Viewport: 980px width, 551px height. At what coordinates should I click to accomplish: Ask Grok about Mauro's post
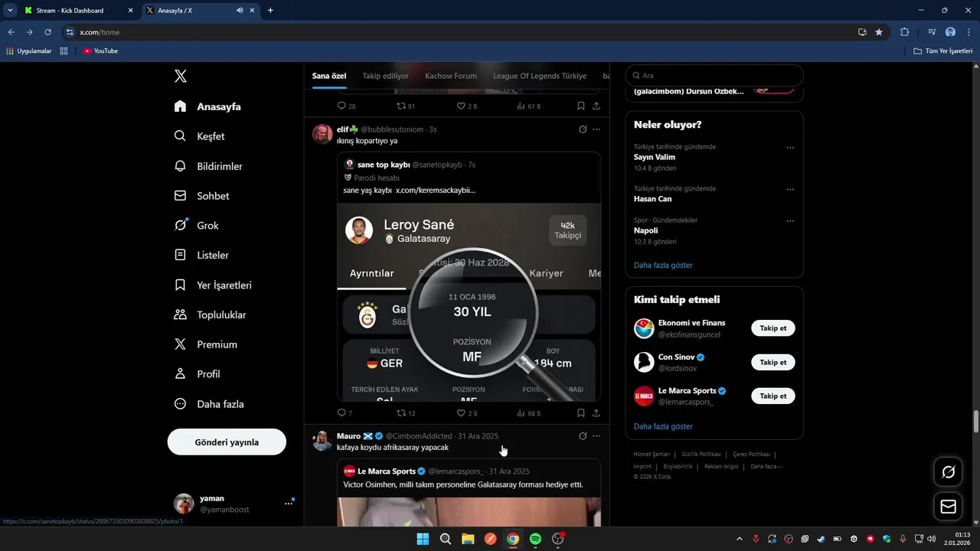583,436
